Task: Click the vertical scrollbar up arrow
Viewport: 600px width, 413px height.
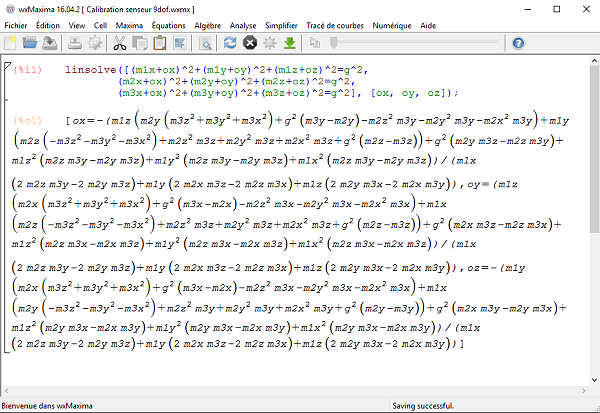Action: (594, 60)
